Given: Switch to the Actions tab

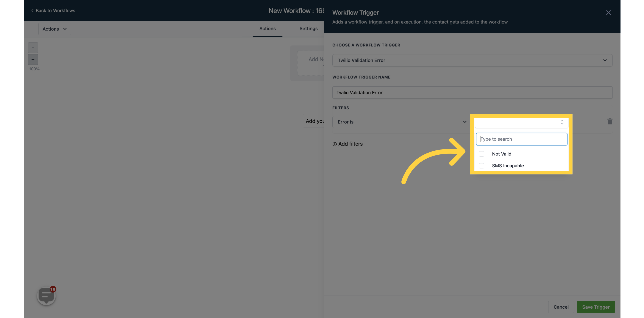Looking at the screenshot, I should [267, 29].
